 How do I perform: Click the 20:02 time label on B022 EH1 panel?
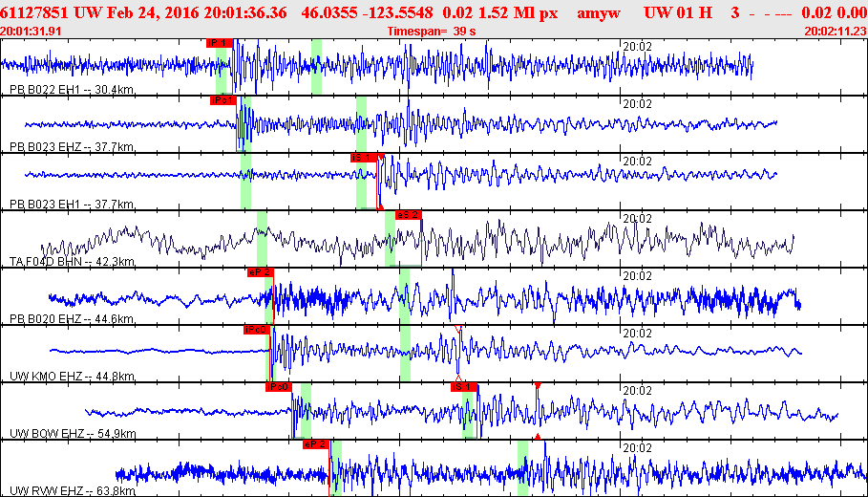pyautogui.click(x=637, y=47)
